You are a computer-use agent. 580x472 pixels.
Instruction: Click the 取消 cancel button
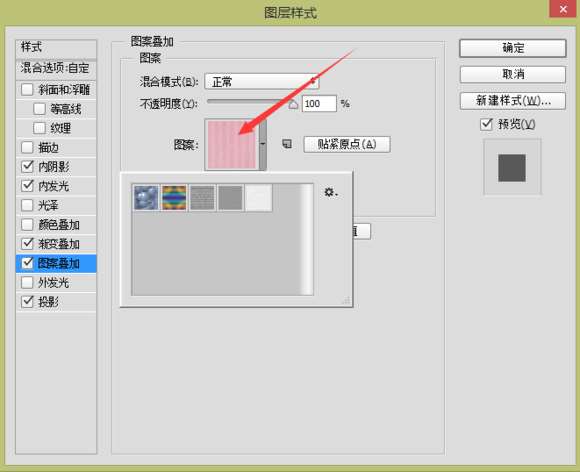(513, 74)
